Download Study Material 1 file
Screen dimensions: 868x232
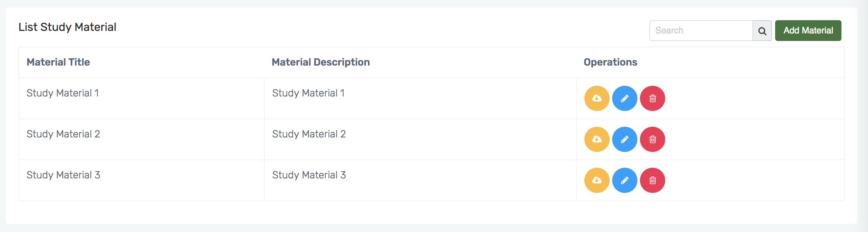point(596,98)
